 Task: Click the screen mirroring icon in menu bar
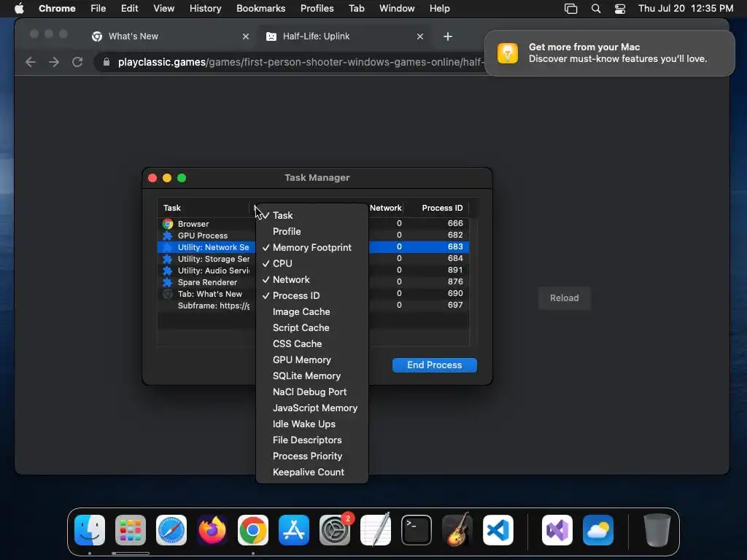(570, 8)
